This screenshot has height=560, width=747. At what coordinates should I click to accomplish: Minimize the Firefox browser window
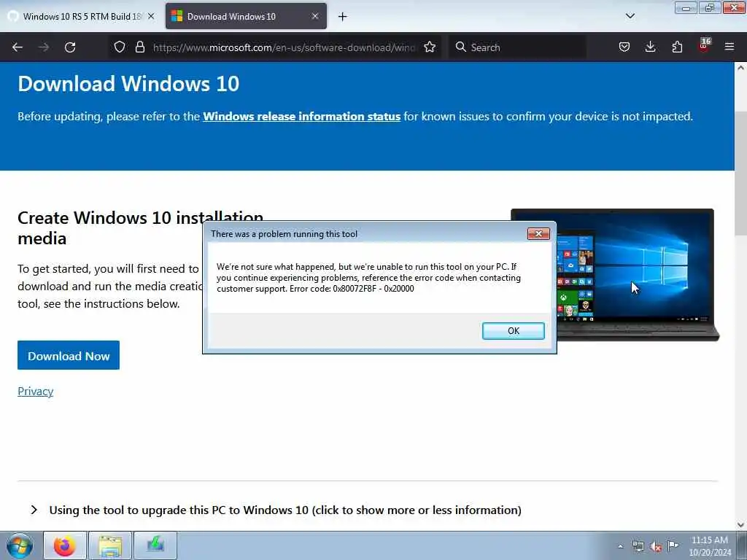[686, 7]
